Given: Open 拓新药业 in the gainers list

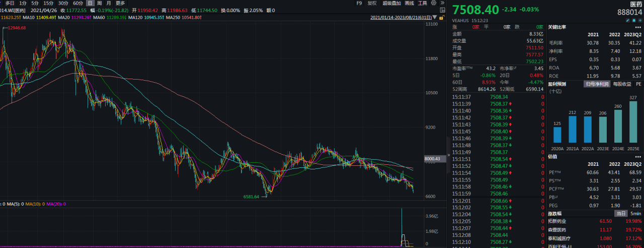Looking at the screenshot, I should coord(558,221).
